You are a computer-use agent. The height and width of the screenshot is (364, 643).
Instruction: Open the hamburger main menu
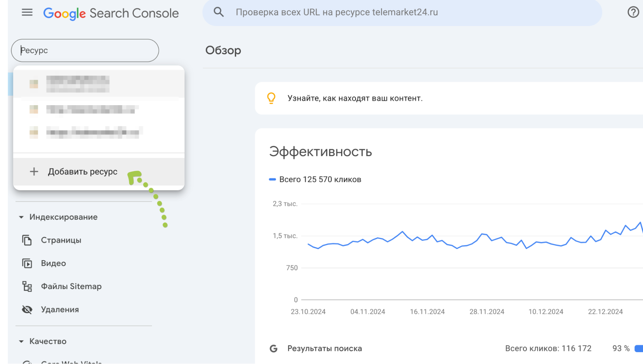[27, 13]
